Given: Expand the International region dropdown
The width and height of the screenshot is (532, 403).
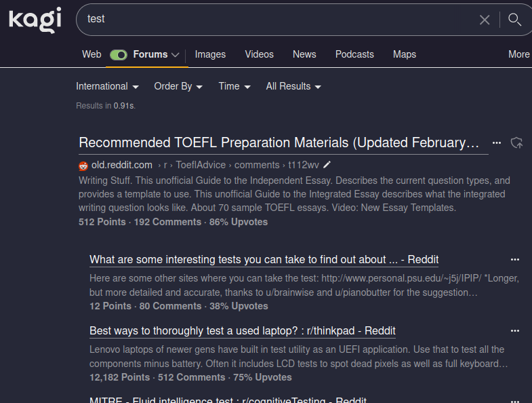Looking at the screenshot, I should [107, 86].
